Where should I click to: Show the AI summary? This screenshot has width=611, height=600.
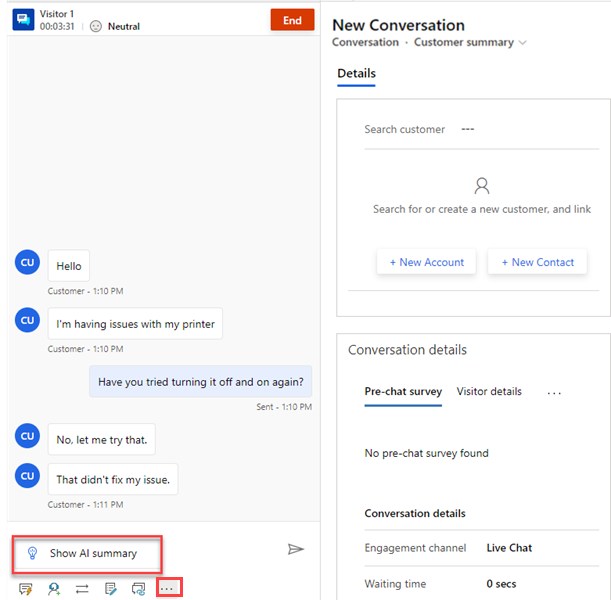(87, 553)
